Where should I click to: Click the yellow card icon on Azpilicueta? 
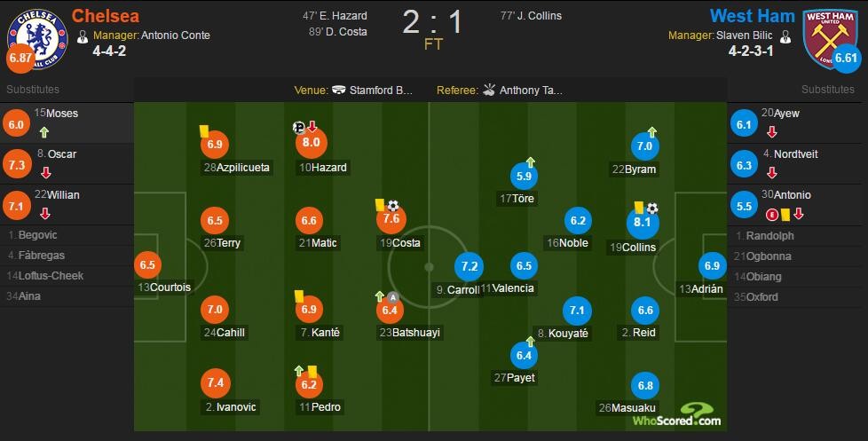pos(204,130)
